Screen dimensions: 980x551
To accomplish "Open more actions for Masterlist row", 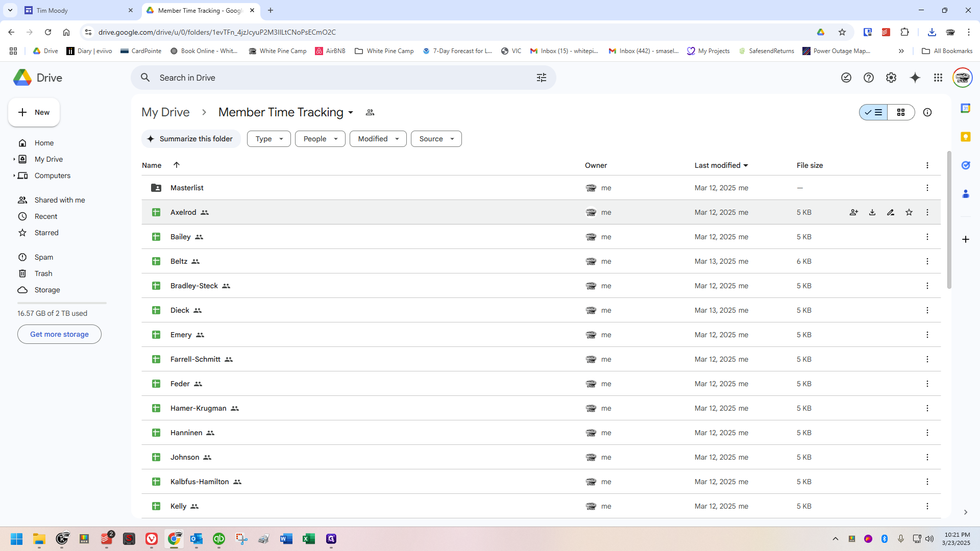I will click(x=927, y=188).
